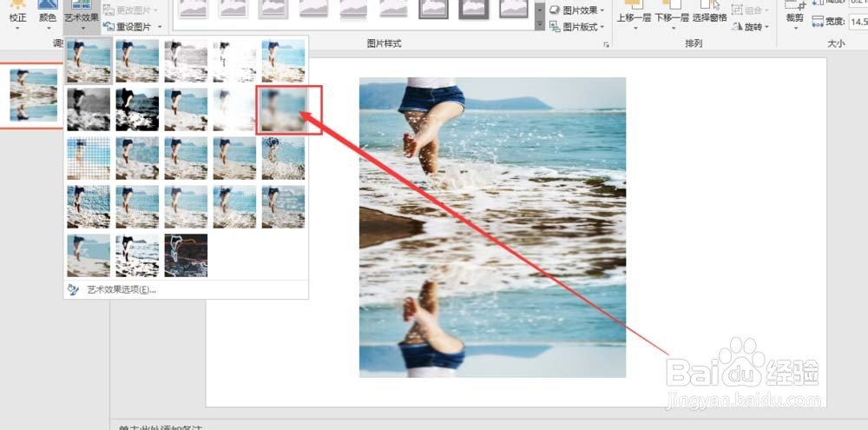This screenshot has width=868, height=430.
Task: Apply the dark Glow Edges artistic effect
Action: [186, 255]
